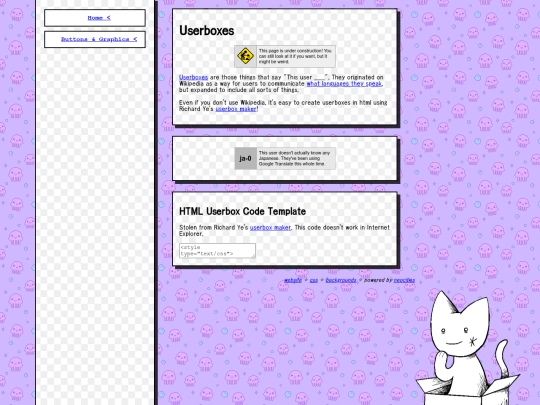Click the HTML Userbox Code Template heading
540x405 pixels.
click(242, 211)
